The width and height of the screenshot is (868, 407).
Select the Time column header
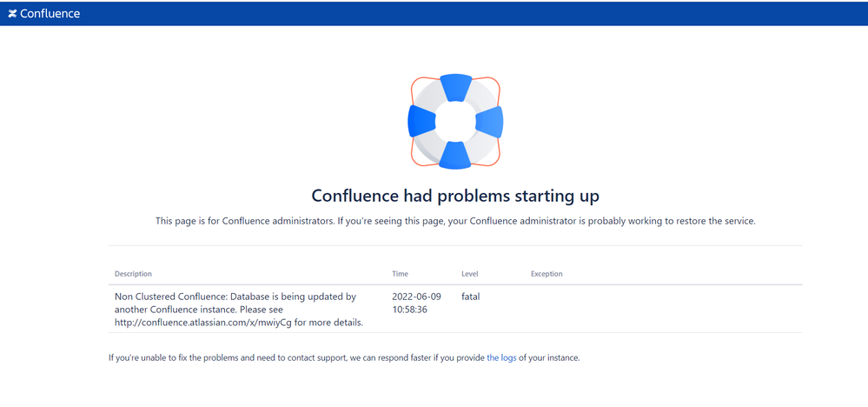400,274
